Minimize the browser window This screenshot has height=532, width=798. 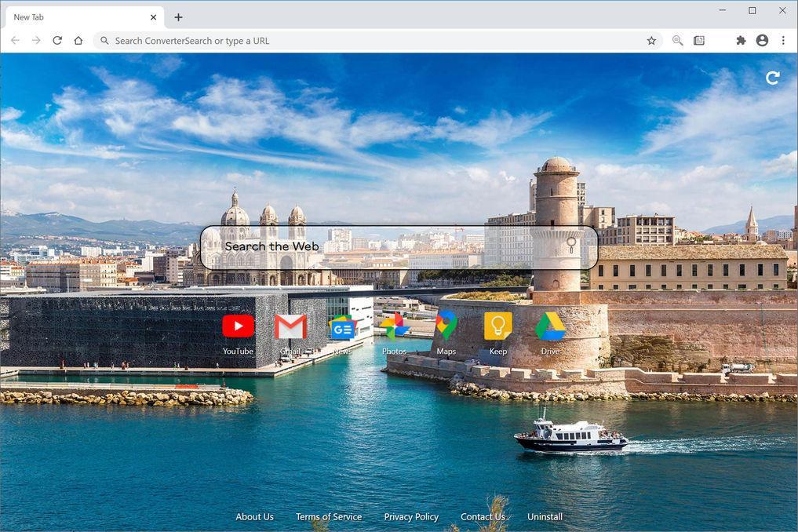pos(722,10)
